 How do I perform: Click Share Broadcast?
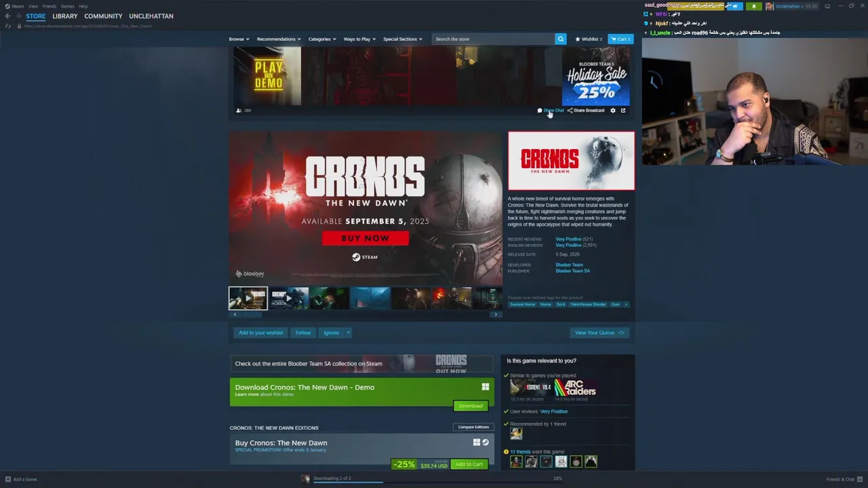coord(586,110)
